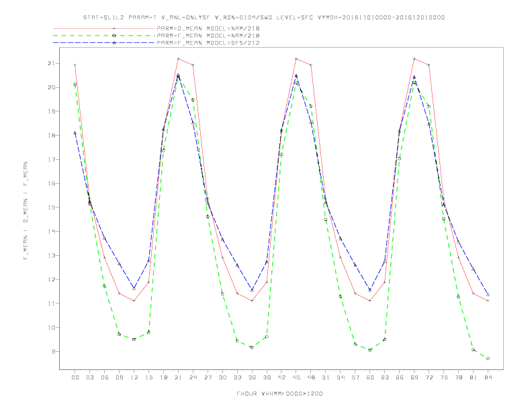The image size is (532, 411).
Task: Click the red solid legend line sample
Action: (x=104, y=28)
